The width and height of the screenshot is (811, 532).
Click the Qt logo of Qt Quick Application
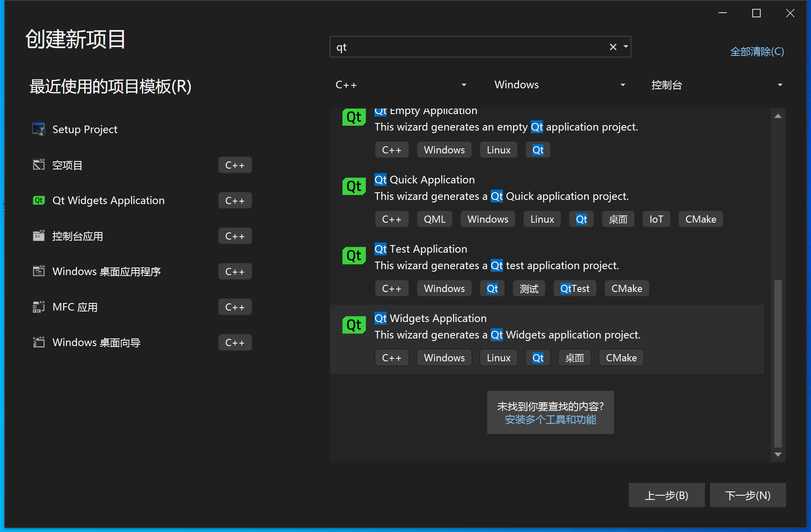click(x=354, y=186)
